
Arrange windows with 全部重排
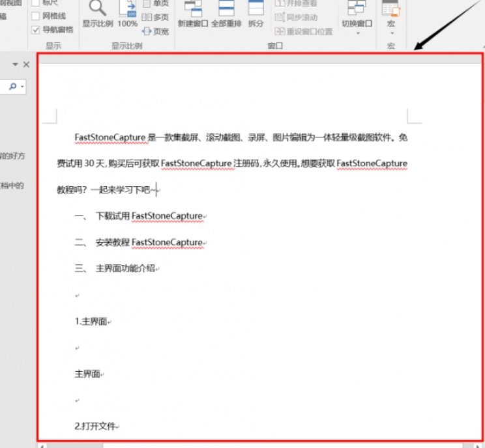[226, 14]
